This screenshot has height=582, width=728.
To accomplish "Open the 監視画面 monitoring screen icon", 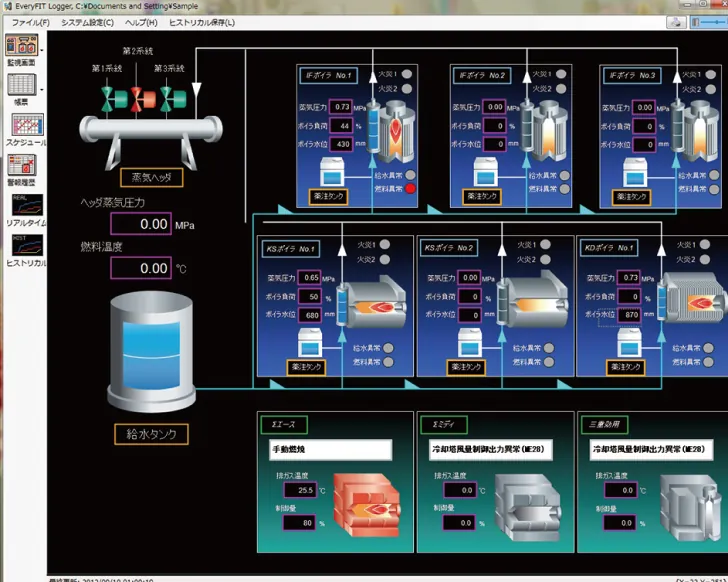I will (21, 45).
